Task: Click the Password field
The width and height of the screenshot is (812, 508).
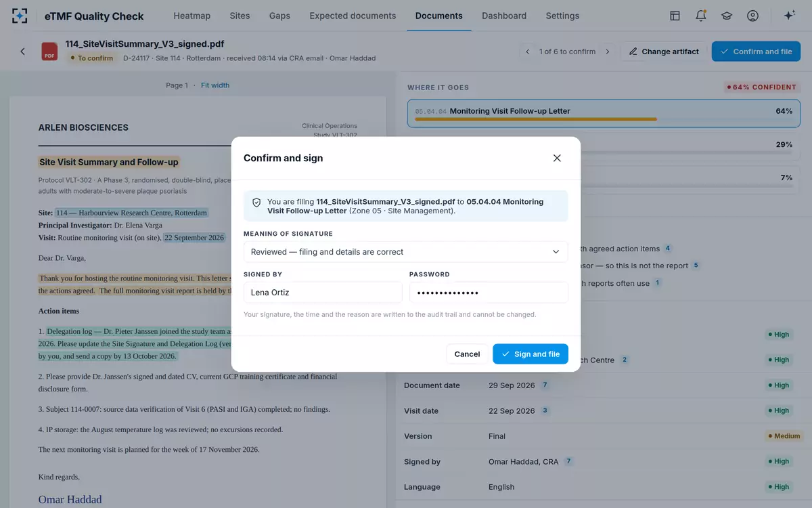Action: [489, 293]
